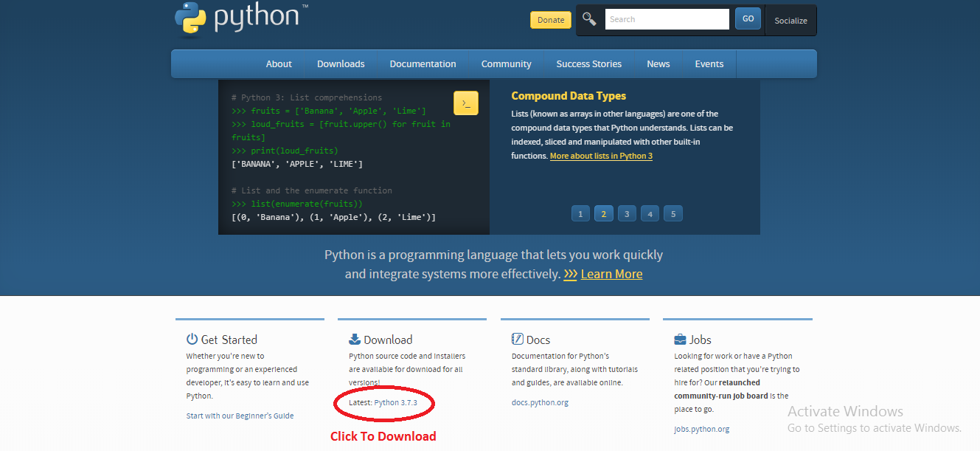Launch the interactive shell with the yellow prompt icon

pos(465,103)
